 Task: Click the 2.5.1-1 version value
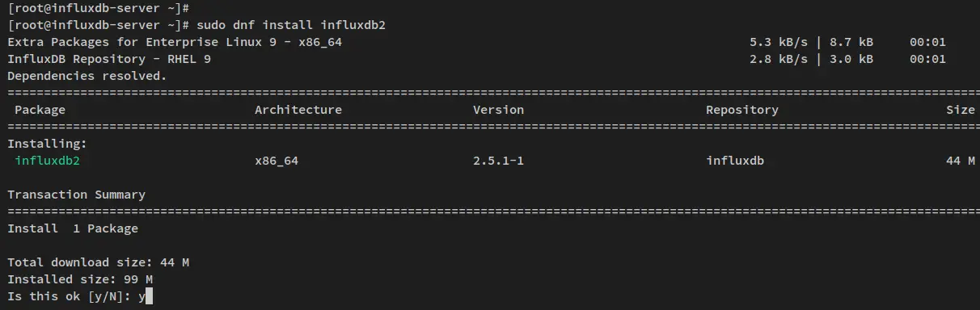click(498, 161)
